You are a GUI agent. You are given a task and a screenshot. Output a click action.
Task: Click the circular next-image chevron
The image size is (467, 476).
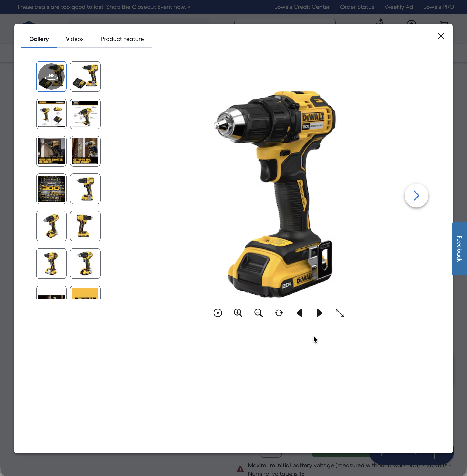[416, 195]
